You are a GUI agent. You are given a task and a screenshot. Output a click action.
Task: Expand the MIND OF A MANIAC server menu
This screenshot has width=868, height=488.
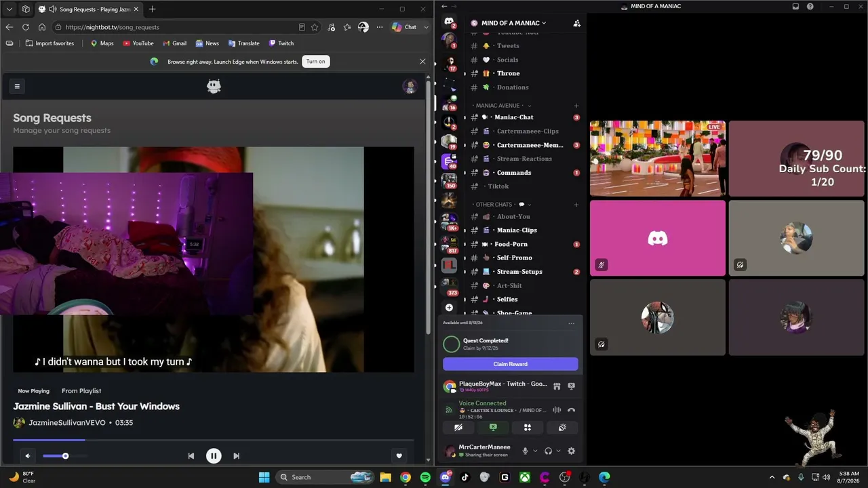(513, 23)
